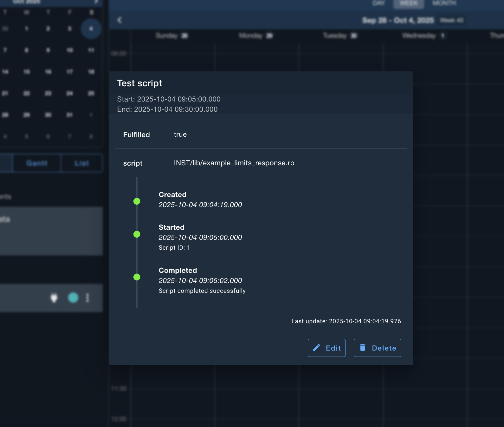Go to previous week using left chevron
This screenshot has height=427, width=504.
coord(120,20)
